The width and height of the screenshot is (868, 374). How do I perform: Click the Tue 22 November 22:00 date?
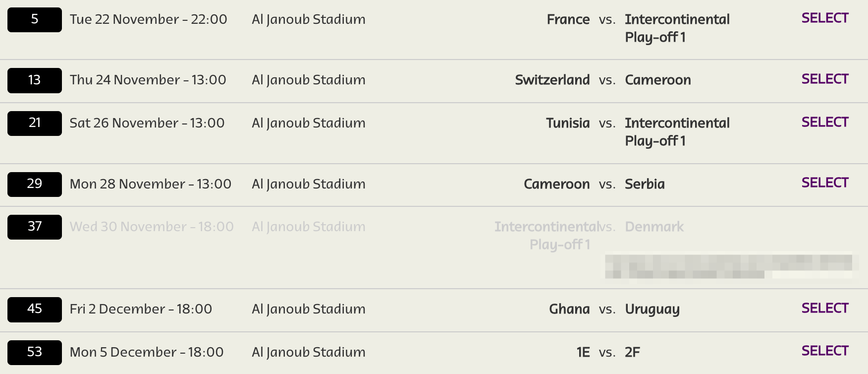coord(148,19)
